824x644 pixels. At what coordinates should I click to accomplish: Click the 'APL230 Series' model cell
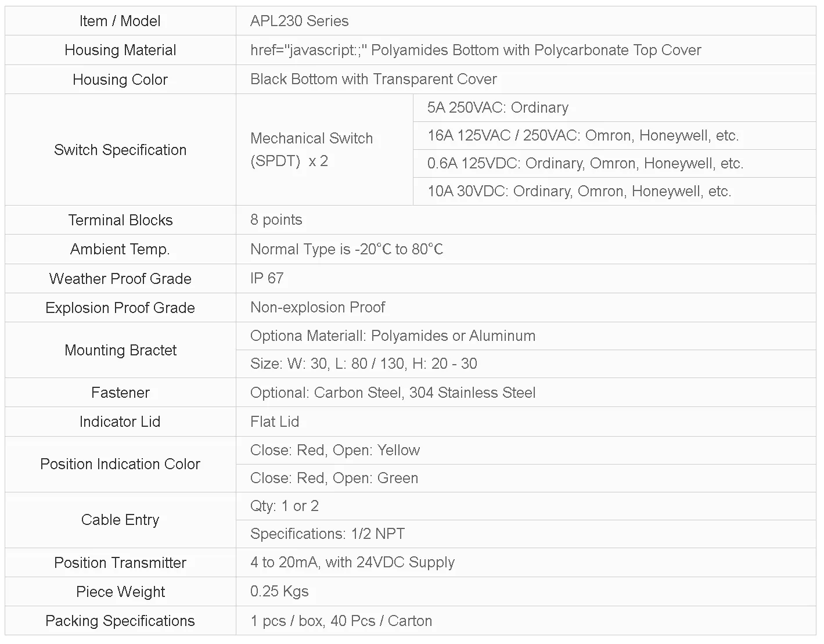(x=299, y=21)
